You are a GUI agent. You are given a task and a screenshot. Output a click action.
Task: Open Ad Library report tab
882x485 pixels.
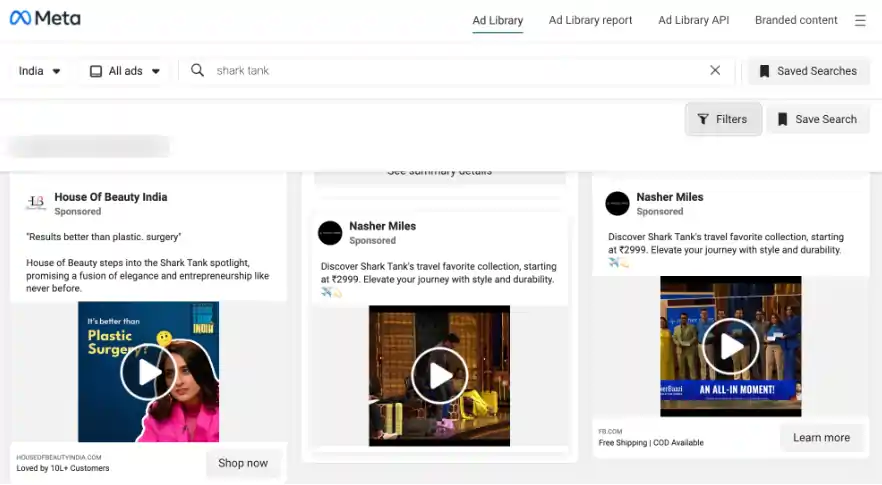591,20
